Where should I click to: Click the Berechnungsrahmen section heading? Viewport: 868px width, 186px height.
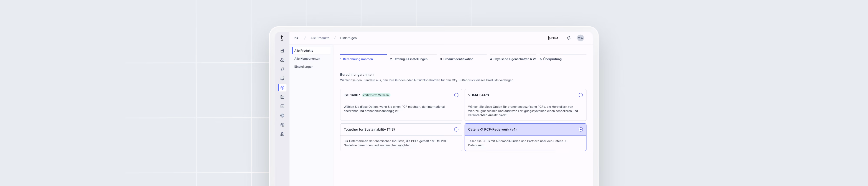357,75
